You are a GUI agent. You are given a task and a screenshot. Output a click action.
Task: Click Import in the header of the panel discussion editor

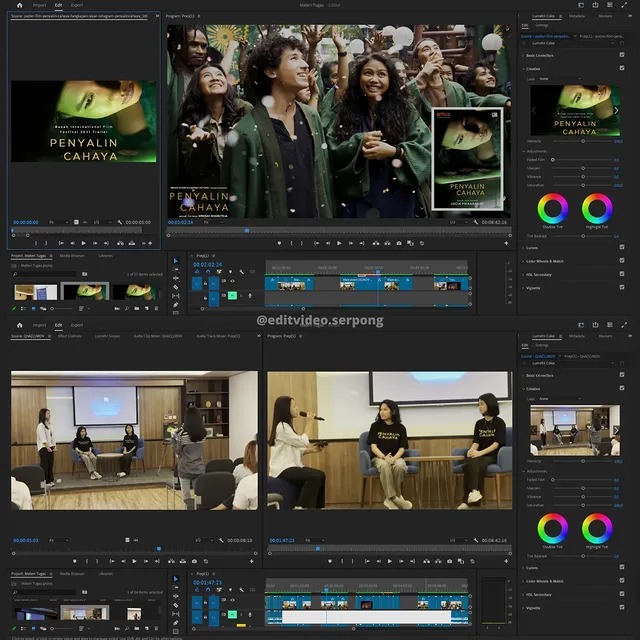tap(40, 325)
